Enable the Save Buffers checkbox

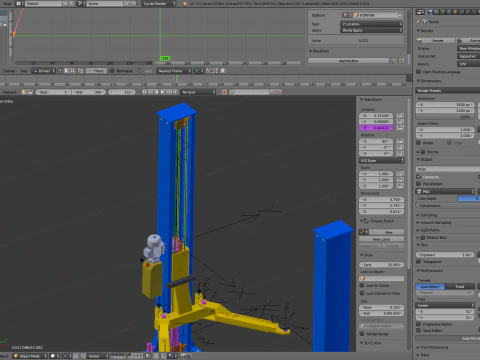[x=419, y=330]
